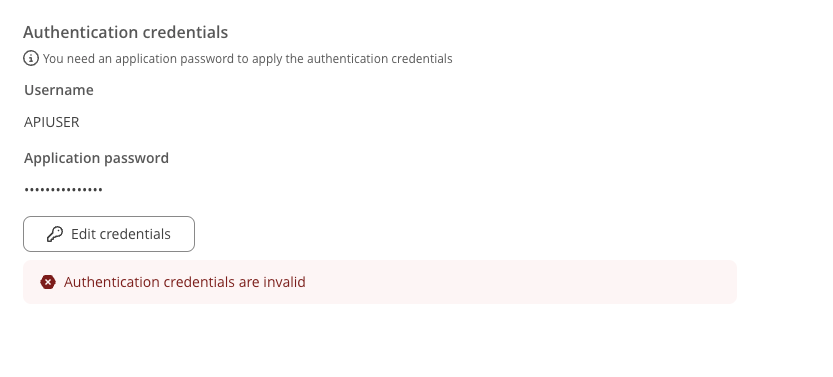Click the word 'Edit' in the credentials button

(x=83, y=234)
